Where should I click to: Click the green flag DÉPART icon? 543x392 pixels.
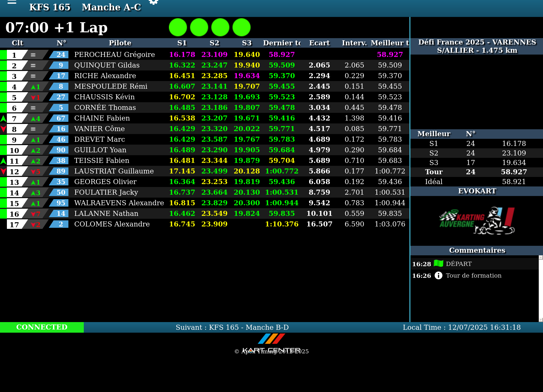[439, 264]
